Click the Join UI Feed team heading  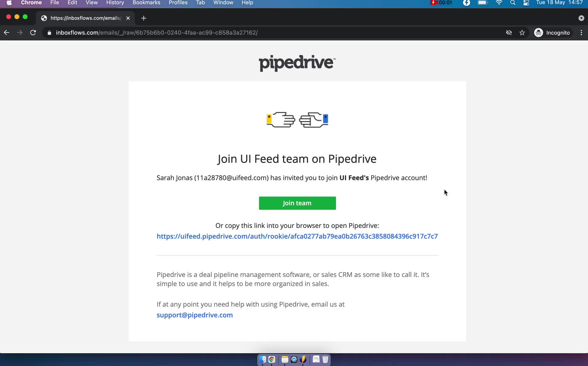point(297,159)
